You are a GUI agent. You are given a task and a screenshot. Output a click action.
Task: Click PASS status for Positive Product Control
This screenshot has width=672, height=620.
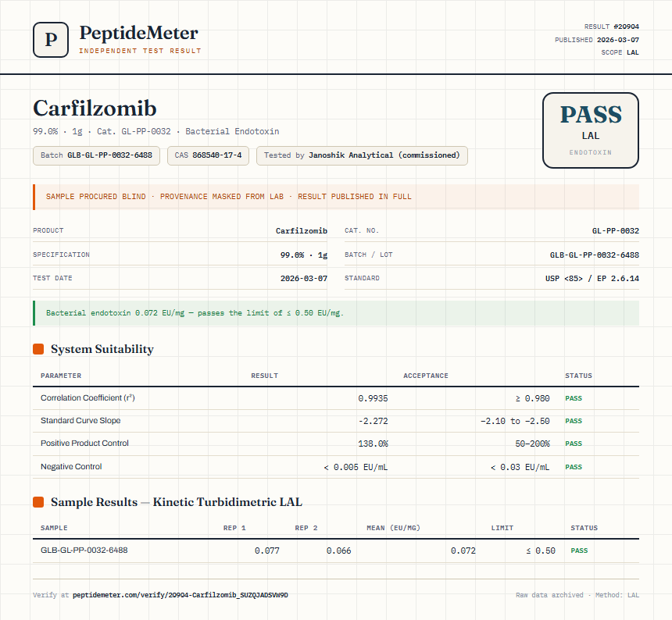click(574, 444)
